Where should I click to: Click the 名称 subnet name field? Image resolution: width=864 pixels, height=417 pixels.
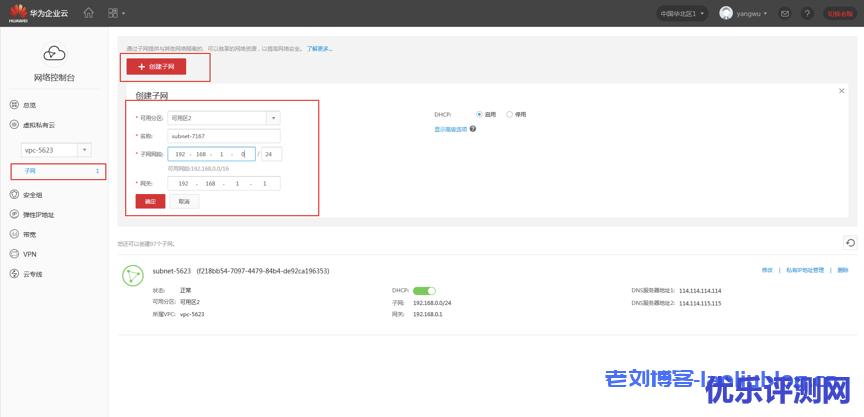pyautogui.click(x=224, y=136)
